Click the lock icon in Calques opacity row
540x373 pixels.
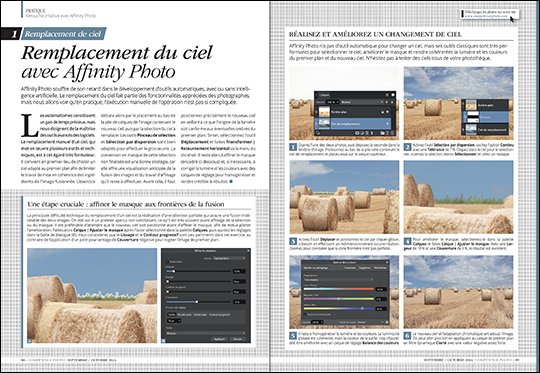coord(392,102)
